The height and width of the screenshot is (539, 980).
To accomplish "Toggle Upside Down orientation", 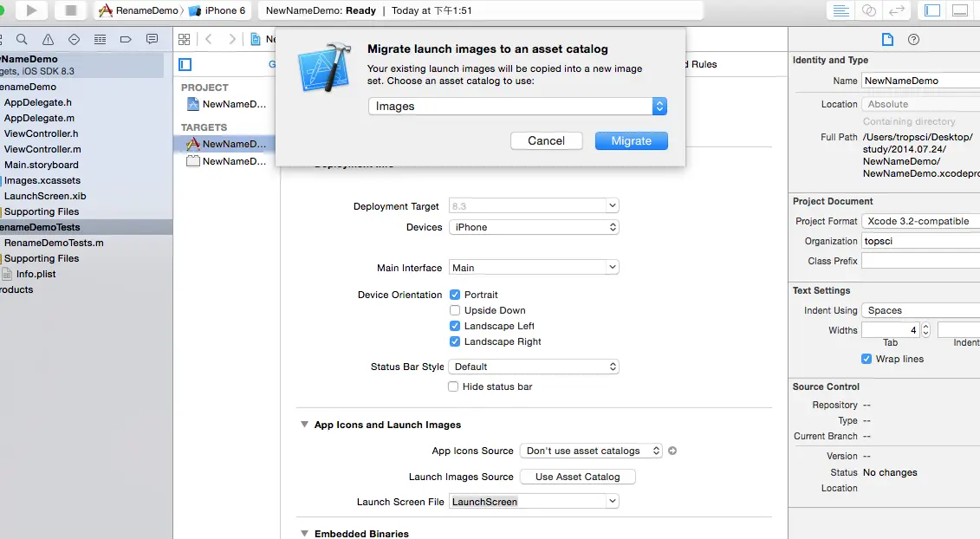I will click(x=454, y=310).
